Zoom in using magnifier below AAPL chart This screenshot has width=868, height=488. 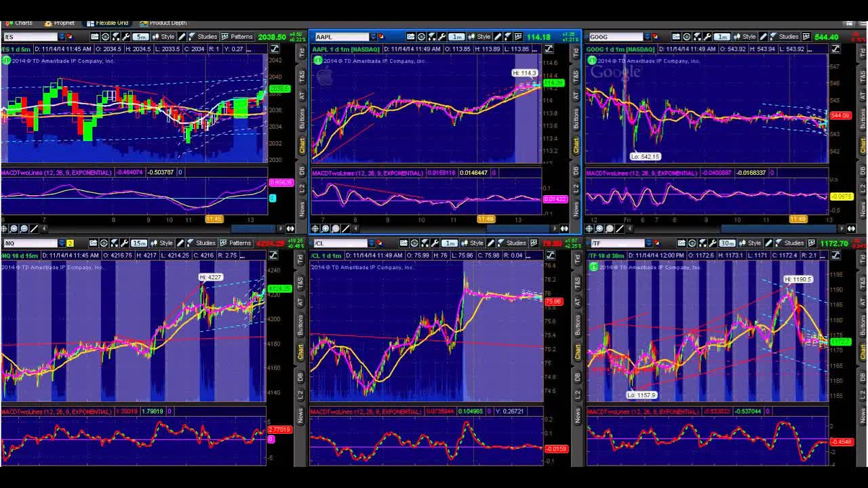(x=325, y=228)
